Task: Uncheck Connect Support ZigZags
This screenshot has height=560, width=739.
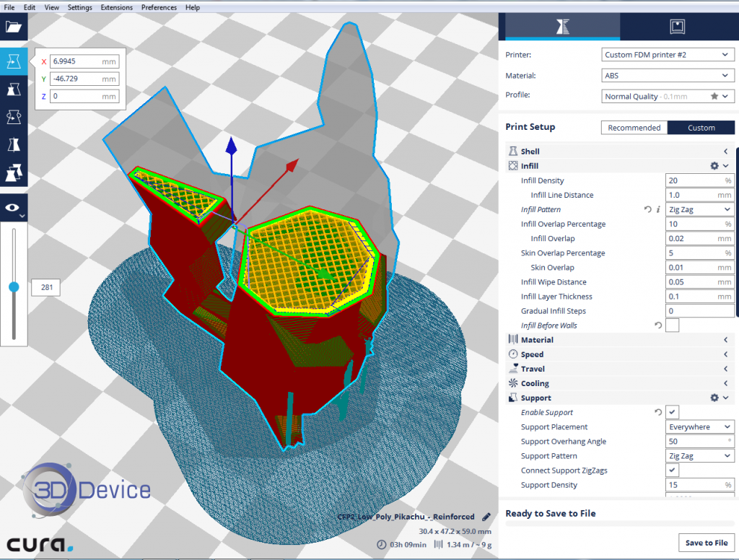Action: coord(672,471)
